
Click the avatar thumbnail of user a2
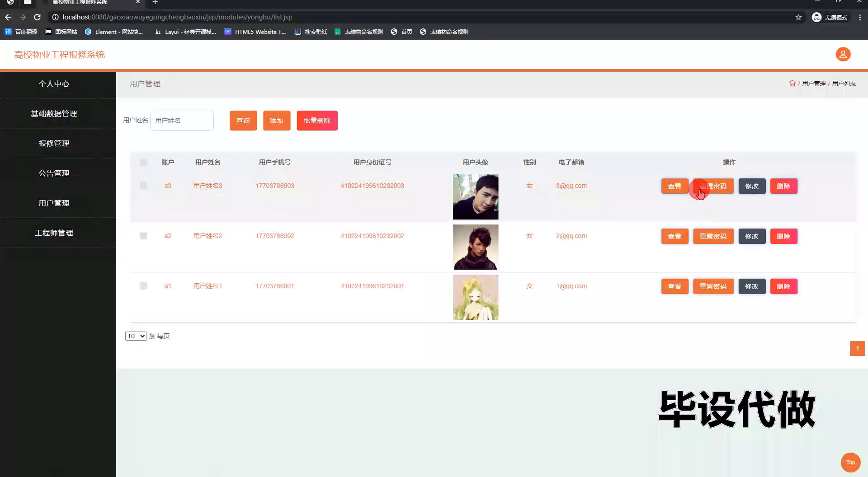(476, 247)
